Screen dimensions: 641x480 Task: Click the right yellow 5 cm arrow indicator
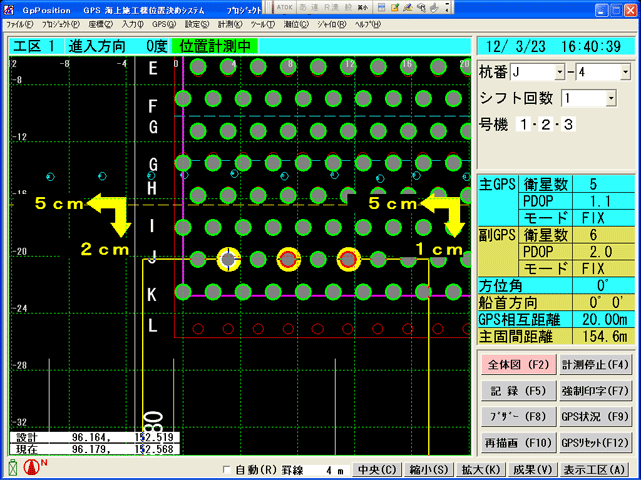click(x=446, y=213)
